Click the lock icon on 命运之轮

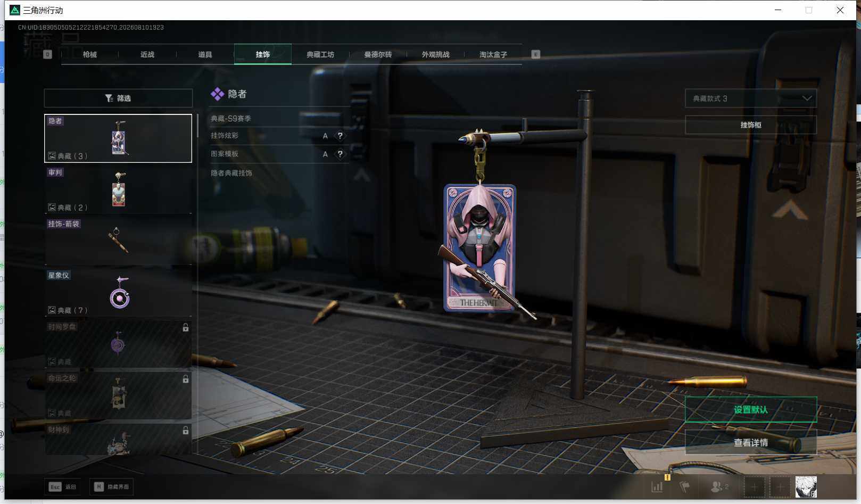pos(186,379)
